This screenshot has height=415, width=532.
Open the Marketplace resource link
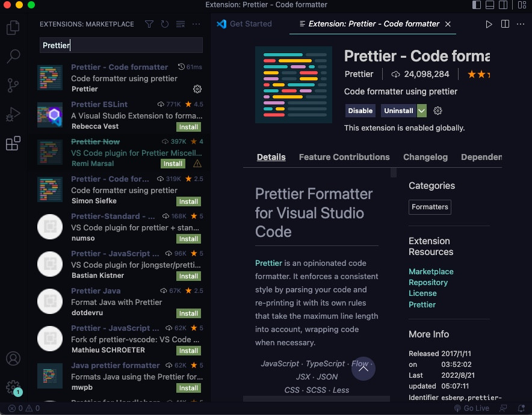click(431, 272)
